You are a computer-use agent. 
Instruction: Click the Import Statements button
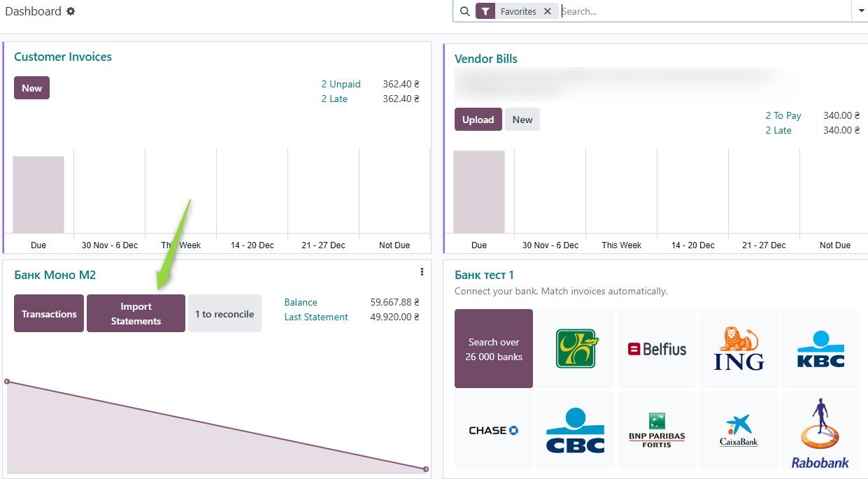coord(136,313)
